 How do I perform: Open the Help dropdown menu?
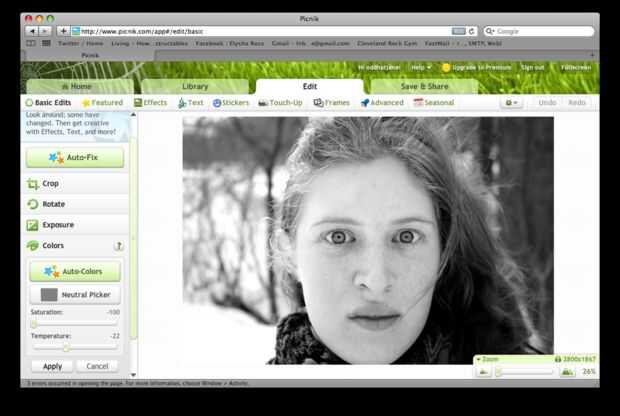click(421, 68)
